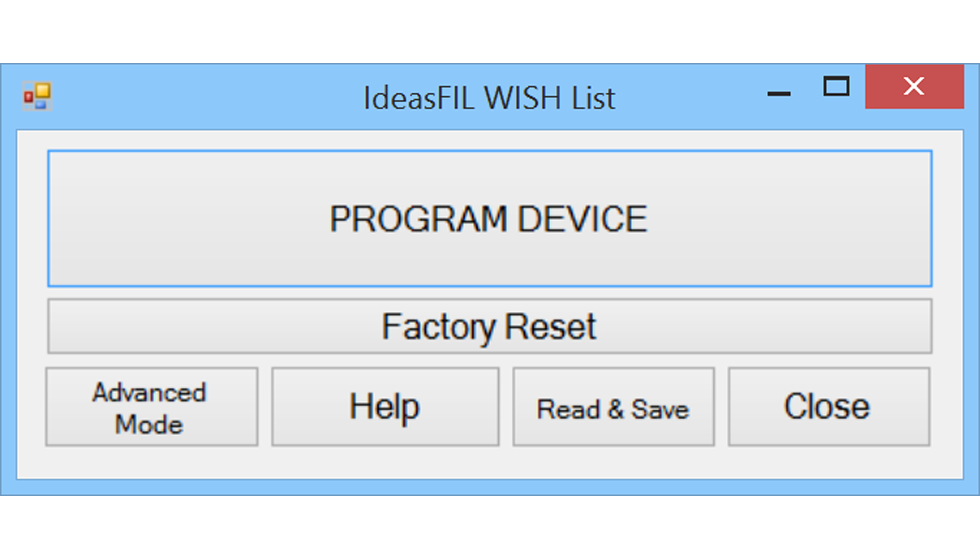Open the system menu via the title bar icon
980x560 pixels.
pos(37,96)
